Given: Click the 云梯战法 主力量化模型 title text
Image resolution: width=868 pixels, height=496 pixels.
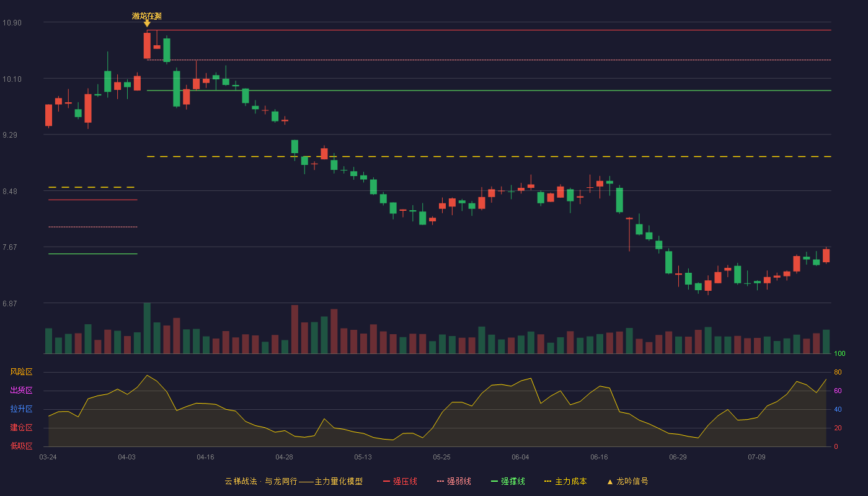Looking at the screenshot, I should coord(293,481).
